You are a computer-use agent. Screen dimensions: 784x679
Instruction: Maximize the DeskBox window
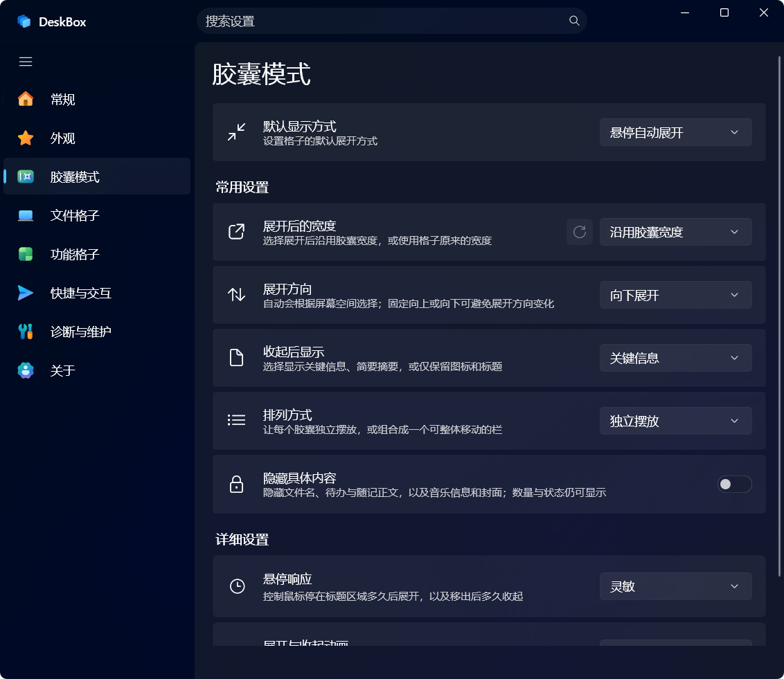pyautogui.click(x=724, y=12)
